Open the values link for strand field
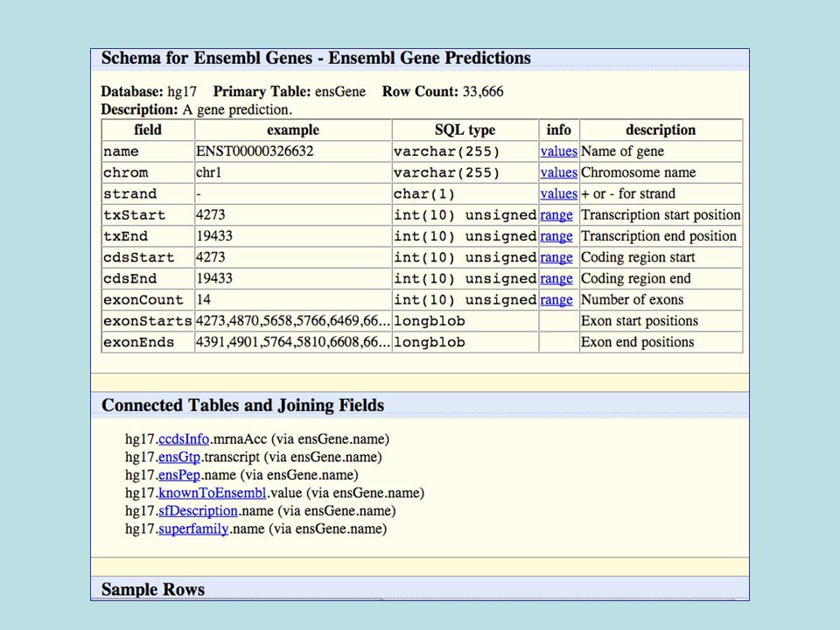The height and width of the screenshot is (630, 840). click(x=559, y=194)
